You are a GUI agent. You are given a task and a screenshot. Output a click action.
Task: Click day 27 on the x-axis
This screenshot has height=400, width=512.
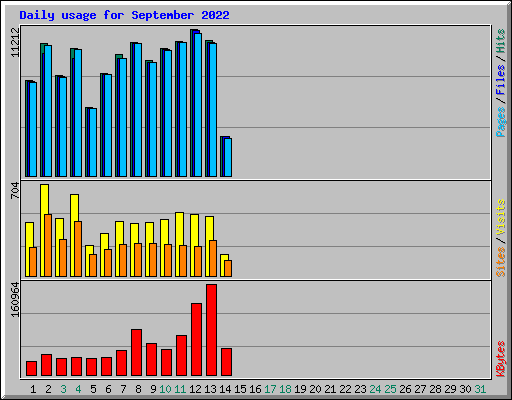420,389
